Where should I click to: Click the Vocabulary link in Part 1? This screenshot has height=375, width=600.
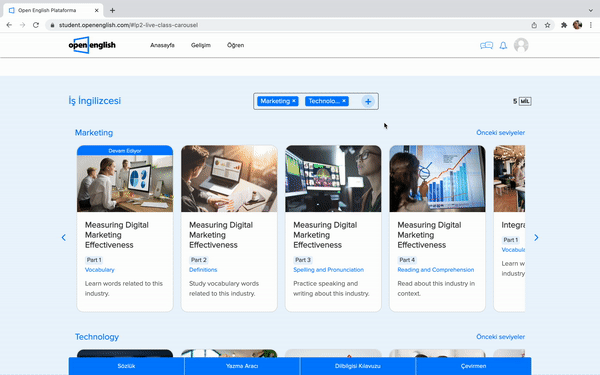pyautogui.click(x=99, y=270)
